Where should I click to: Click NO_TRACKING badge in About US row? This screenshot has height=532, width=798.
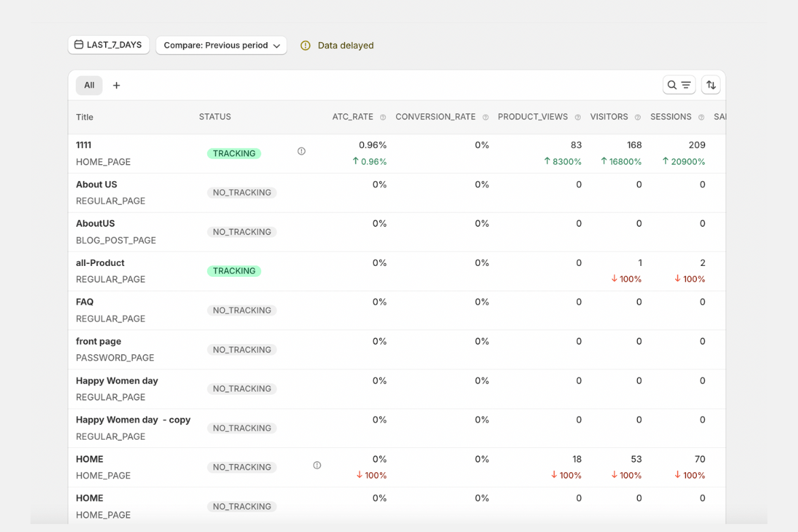[x=242, y=193]
